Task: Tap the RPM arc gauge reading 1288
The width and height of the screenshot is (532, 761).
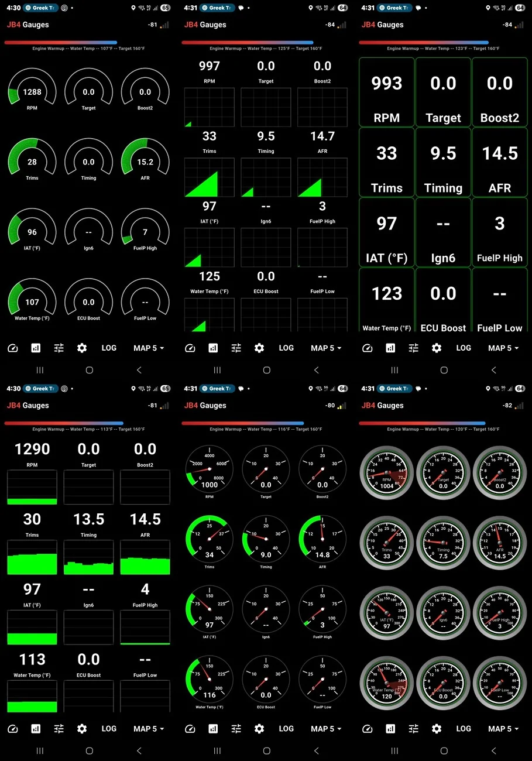Action: [x=32, y=90]
